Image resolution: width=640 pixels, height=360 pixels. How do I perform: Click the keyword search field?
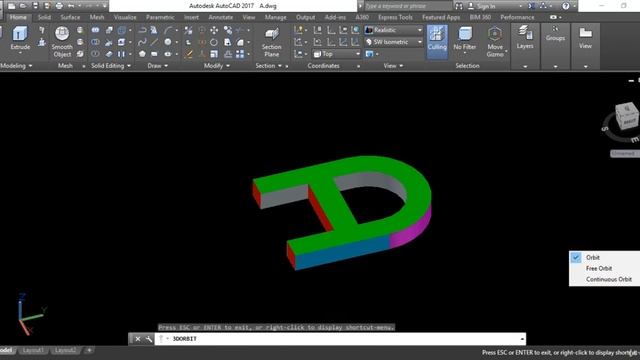[408, 6]
